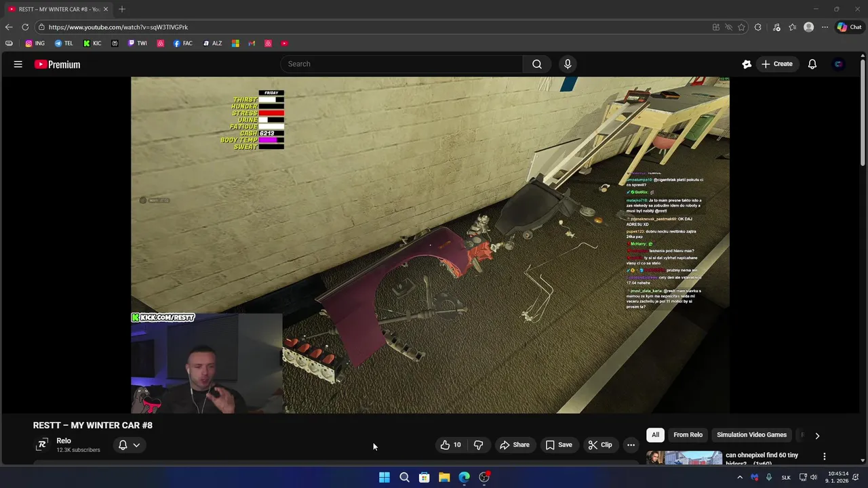
Task: Open the ALZ bookmark
Action: [212, 43]
